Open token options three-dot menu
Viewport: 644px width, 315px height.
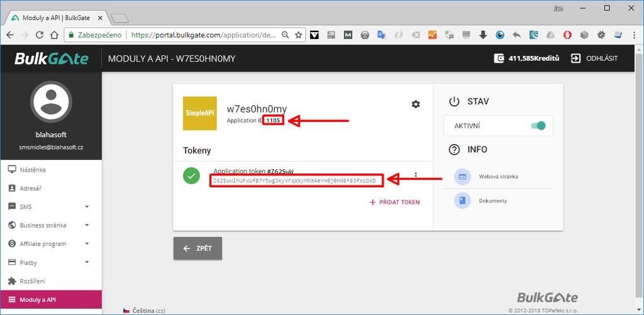416,175
